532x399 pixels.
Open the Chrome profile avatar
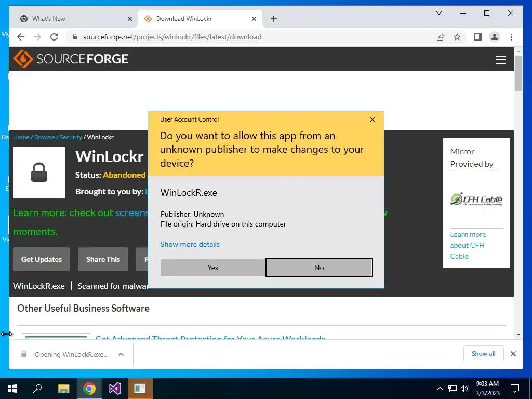click(495, 37)
